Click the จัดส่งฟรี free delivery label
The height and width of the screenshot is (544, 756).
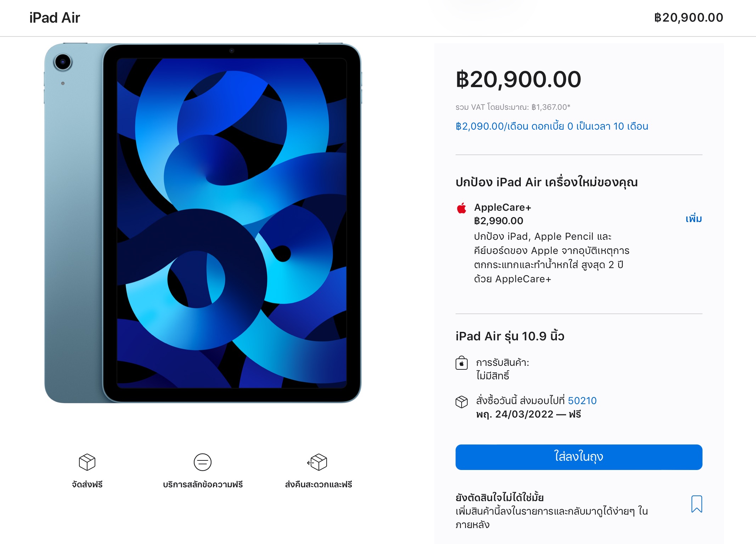pyautogui.click(x=87, y=484)
